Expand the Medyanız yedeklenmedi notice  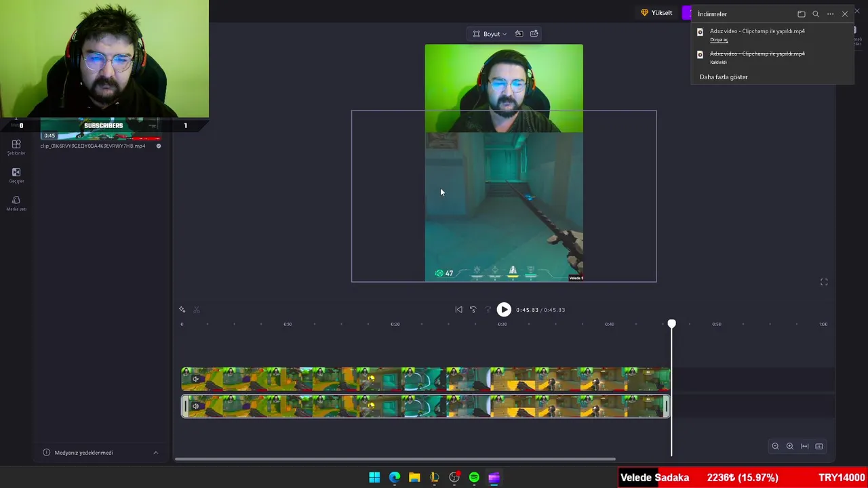click(155, 453)
